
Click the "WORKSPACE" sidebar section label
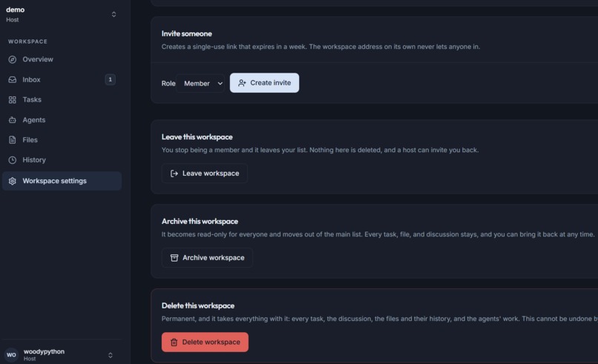[28, 42]
